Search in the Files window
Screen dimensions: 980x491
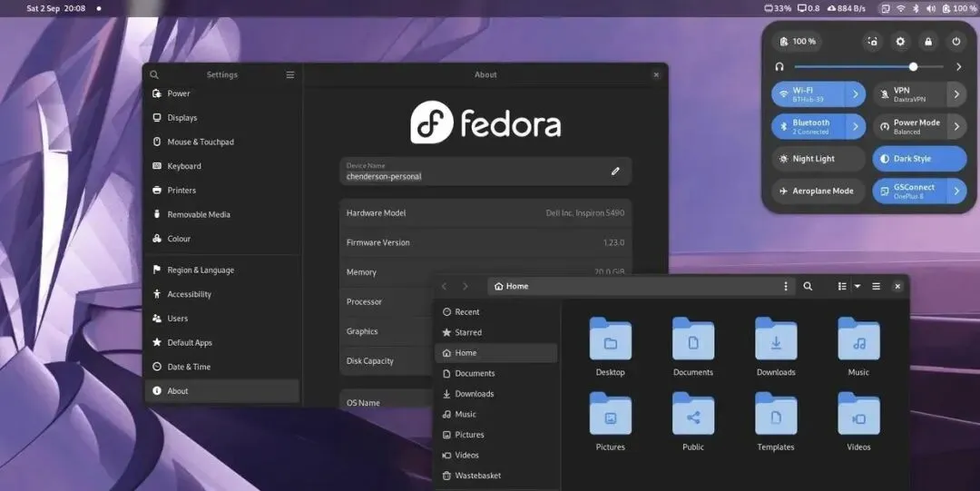click(808, 286)
